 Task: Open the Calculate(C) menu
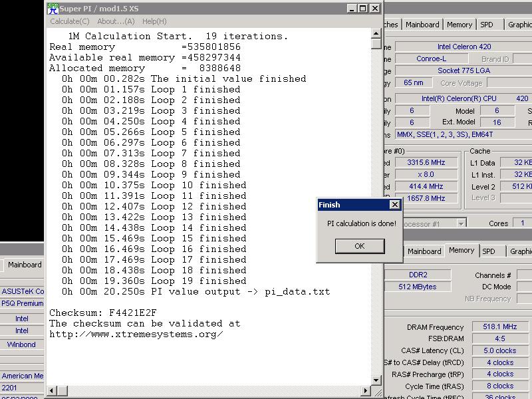pos(70,21)
